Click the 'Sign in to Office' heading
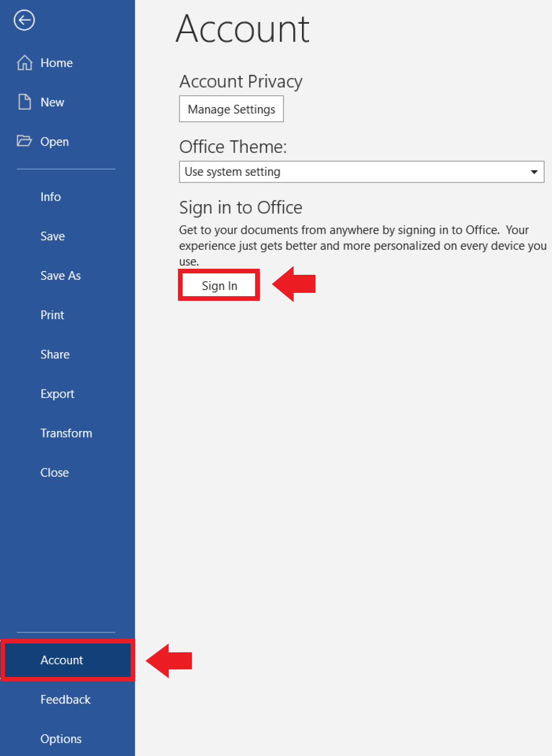The image size is (552, 756). pyautogui.click(x=241, y=207)
